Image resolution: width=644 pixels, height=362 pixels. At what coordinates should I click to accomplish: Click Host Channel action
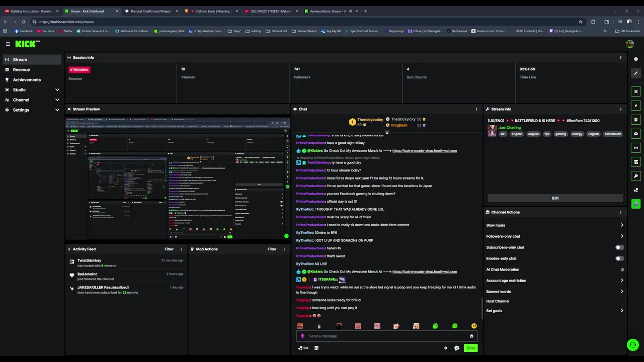[498, 301]
